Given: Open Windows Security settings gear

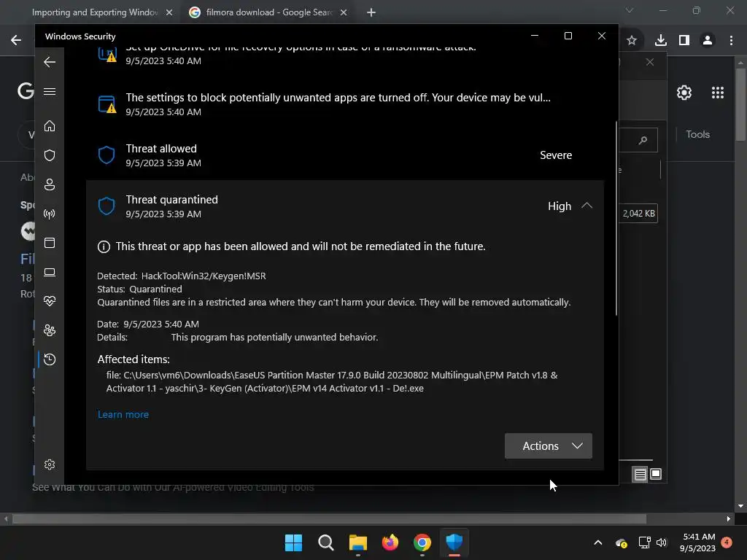Looking at the screenshot, I should [50, 464].
